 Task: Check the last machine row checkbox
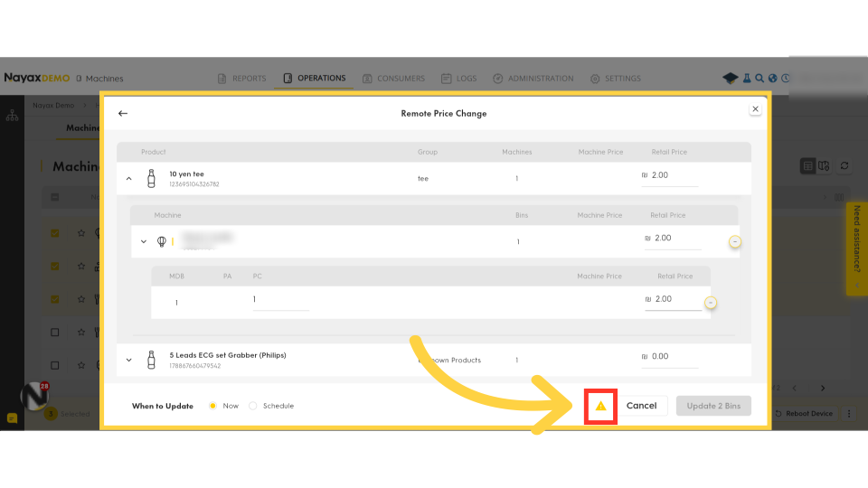[x=55, y=366]
